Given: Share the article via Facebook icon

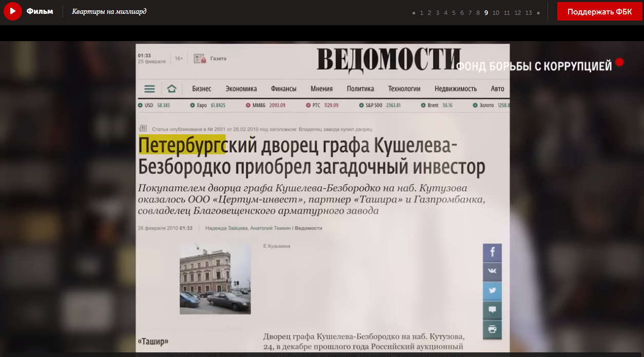Looking at the screenshot, I should pos(492,252).
